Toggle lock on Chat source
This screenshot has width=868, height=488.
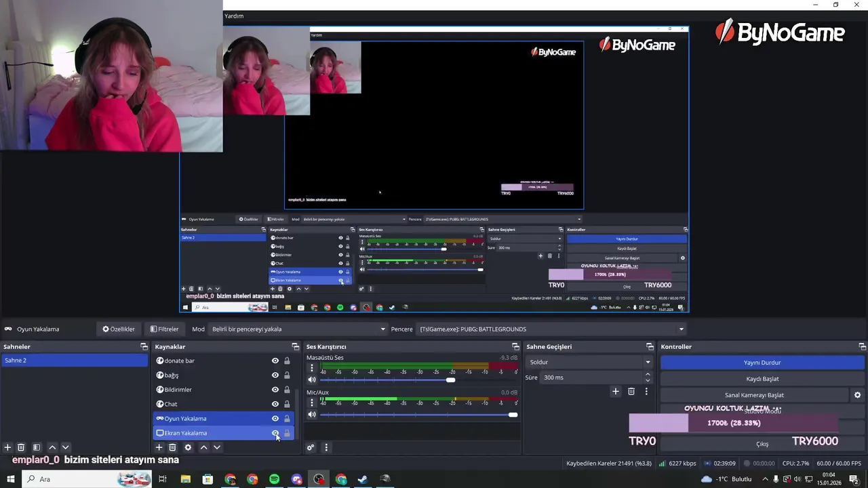[x=287, y=404]
